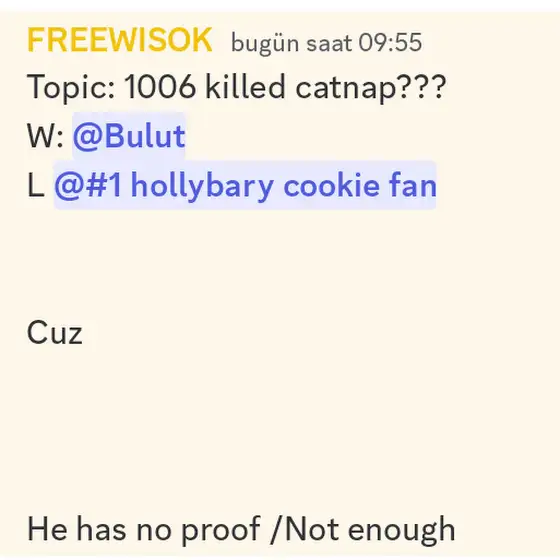The width and height of the screenshot is (560, 560).
Task: Open FREEWISOK's user profile from the username
Action: tap(120, 40)
